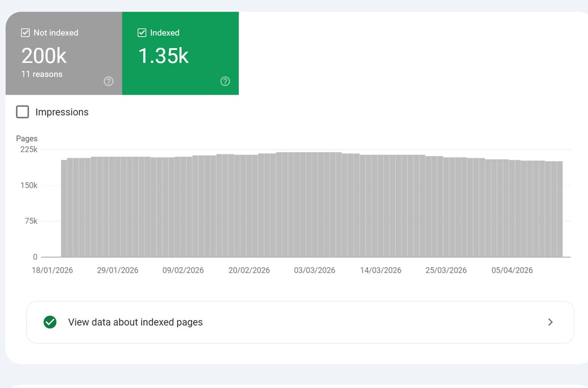Click the 225k gridline label

point(29,149)
